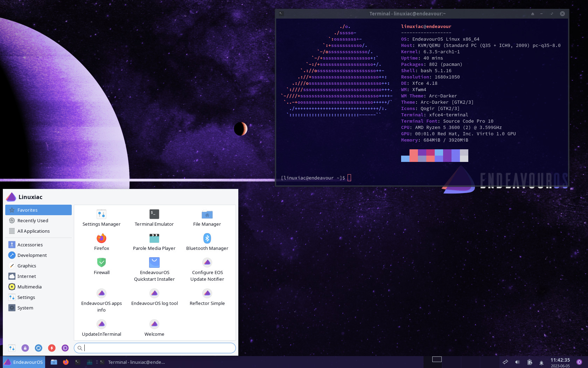Image resolution: width=588 pixels, height=368 pixels.
Task: Click the power manager tray icon
Action: 530,362
